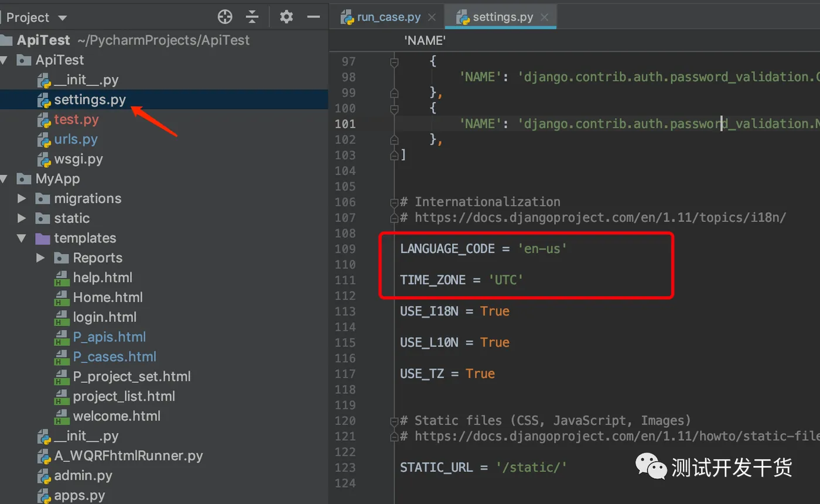Open project_list.html template file
Screen dimensions: 820x504
(x=124, y=396)
